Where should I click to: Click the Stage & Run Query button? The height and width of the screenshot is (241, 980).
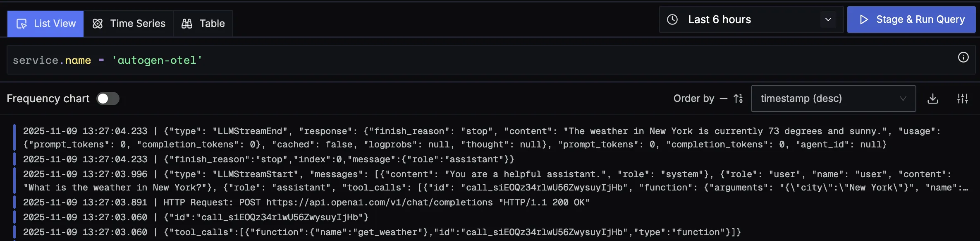911,19
